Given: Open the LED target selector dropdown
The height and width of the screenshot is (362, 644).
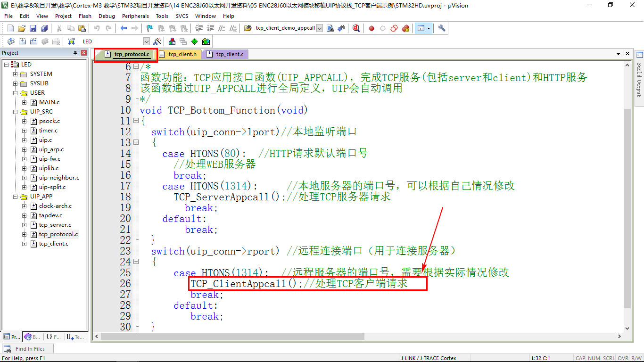Looking at the screenshot, I should [146, 41].
